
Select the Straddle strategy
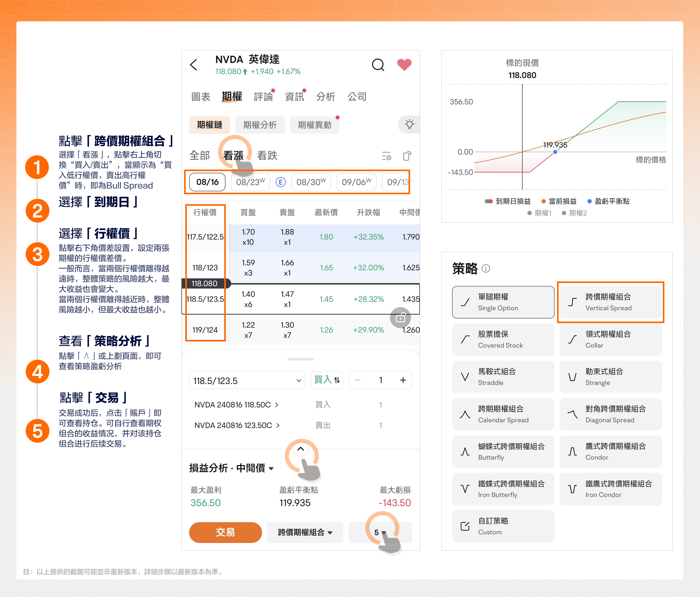click(x=503, y=377)
